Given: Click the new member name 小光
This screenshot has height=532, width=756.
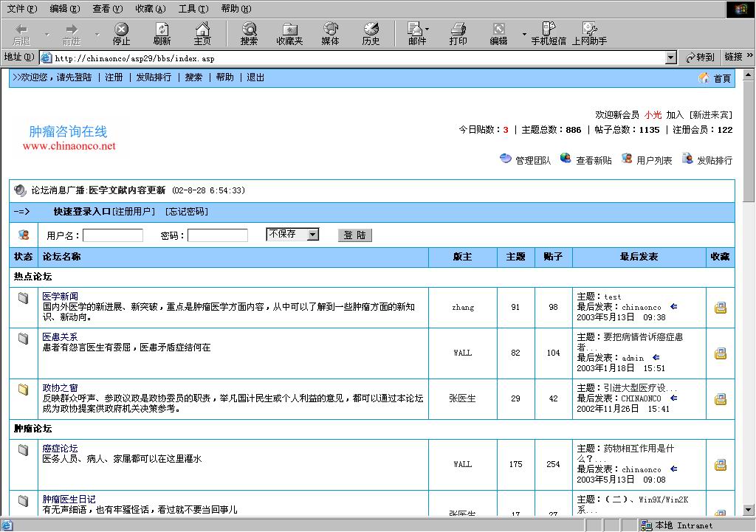Looking at the screenshot, I should pyautogui.click(x=653, y=114).
